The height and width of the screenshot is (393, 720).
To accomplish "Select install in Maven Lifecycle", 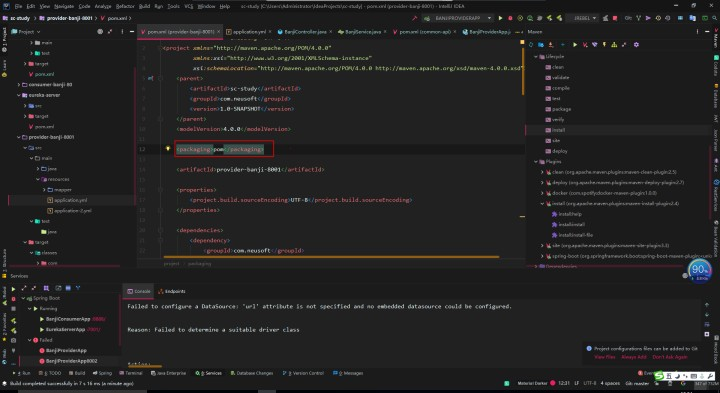I will click(x=558, y=130).
